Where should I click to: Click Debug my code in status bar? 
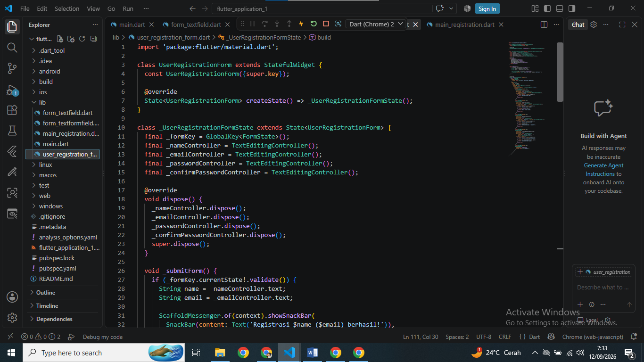103,337
